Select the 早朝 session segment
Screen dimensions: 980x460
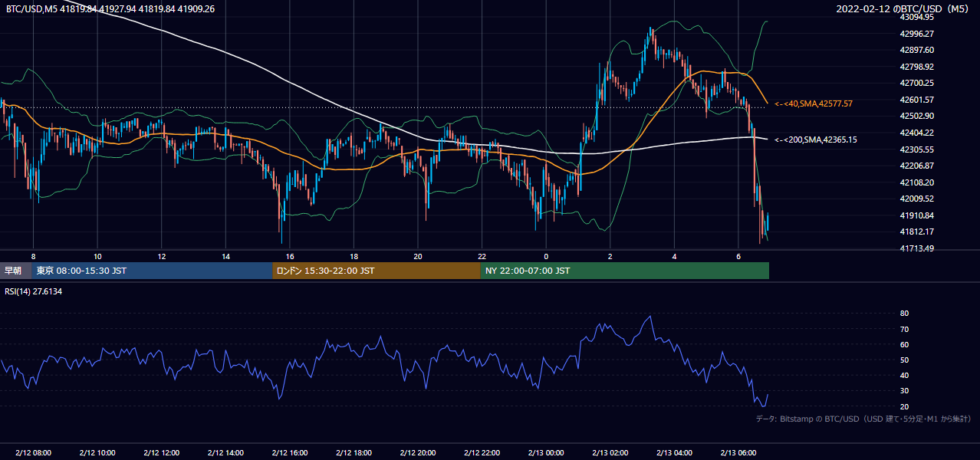(15, 271)
